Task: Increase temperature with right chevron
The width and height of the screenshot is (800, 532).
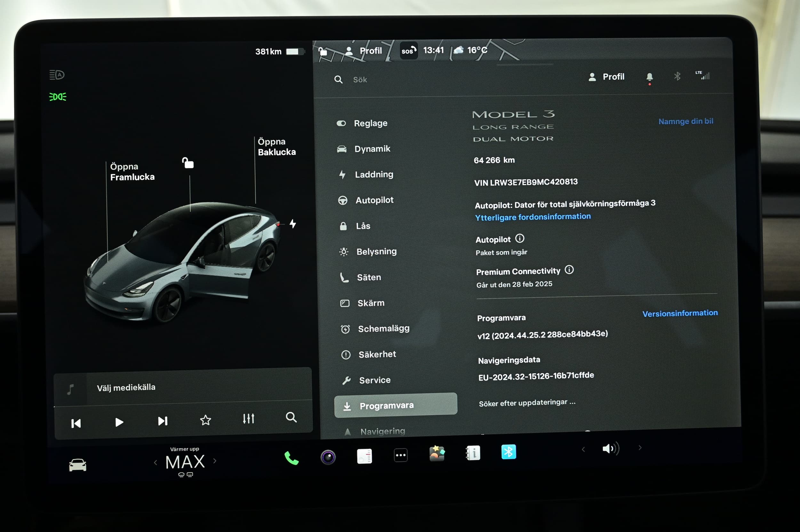Action: 214,461
